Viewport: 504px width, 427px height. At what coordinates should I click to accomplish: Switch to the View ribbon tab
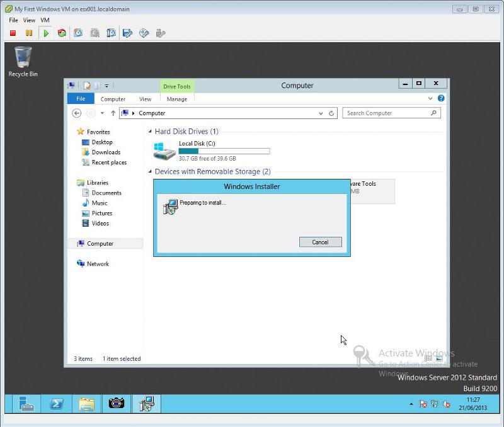[x=146, y=99]
